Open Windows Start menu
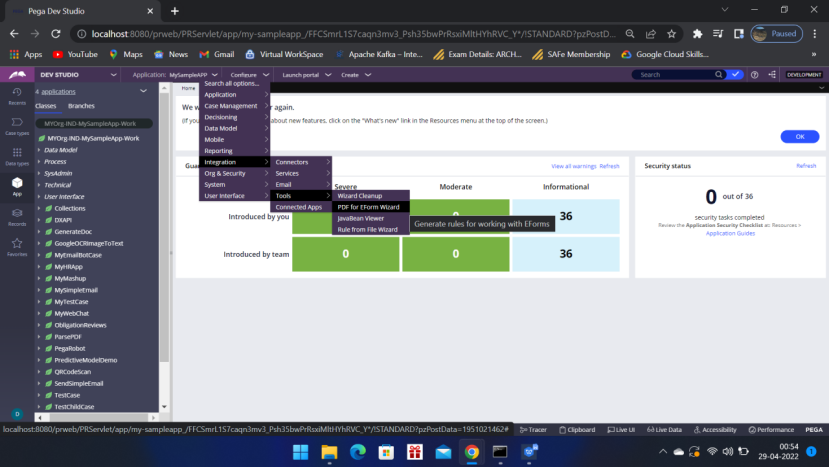 301,452
